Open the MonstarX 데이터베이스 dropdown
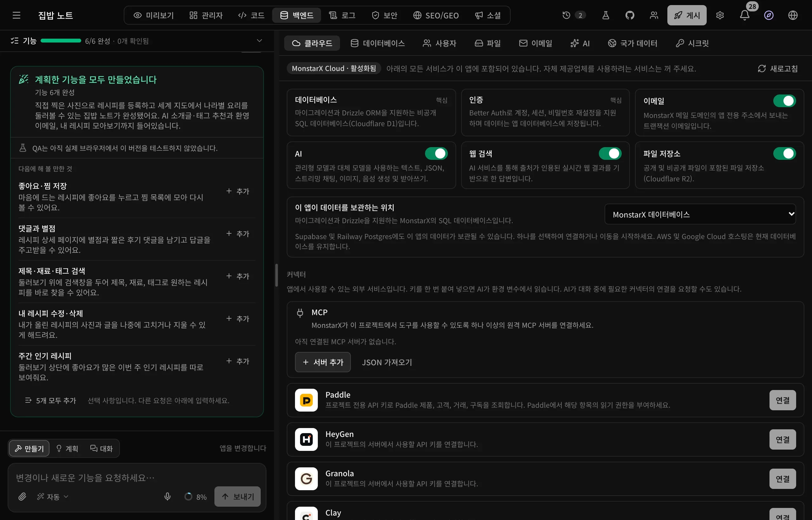 tap(700, 214)
